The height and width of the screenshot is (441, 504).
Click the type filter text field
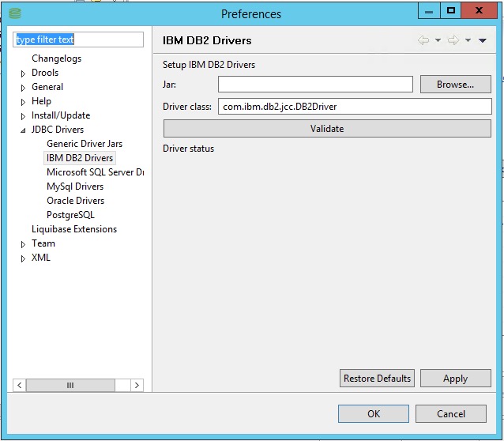(78, 40)
